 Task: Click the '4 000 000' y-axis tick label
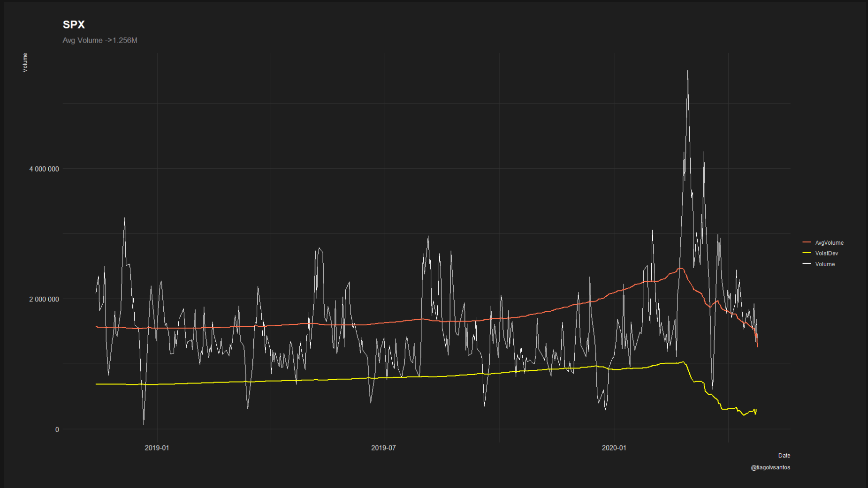click(x=44, y=169)
